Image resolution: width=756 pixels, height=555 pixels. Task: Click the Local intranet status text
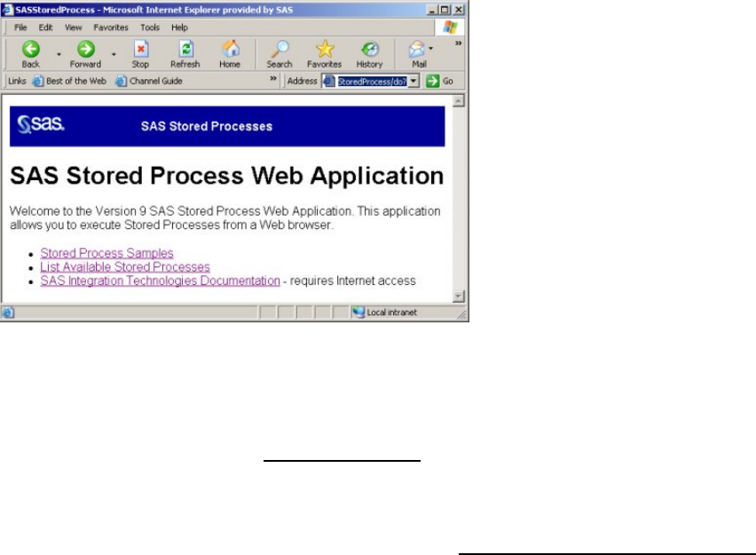pyautogui.click(x=391, y=313)
